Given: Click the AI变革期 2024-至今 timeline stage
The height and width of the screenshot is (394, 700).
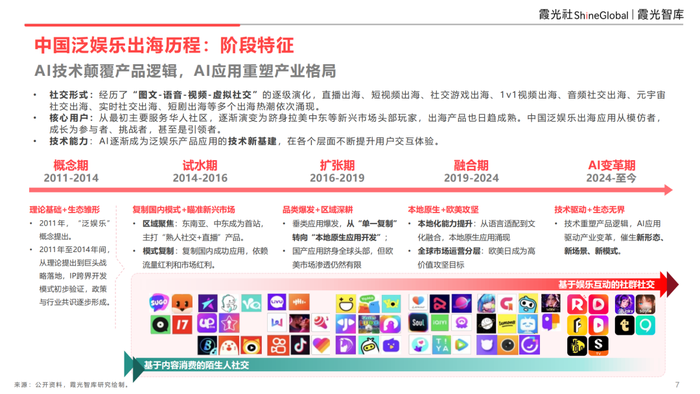Looking at the screenshot, I should (611, 172).
